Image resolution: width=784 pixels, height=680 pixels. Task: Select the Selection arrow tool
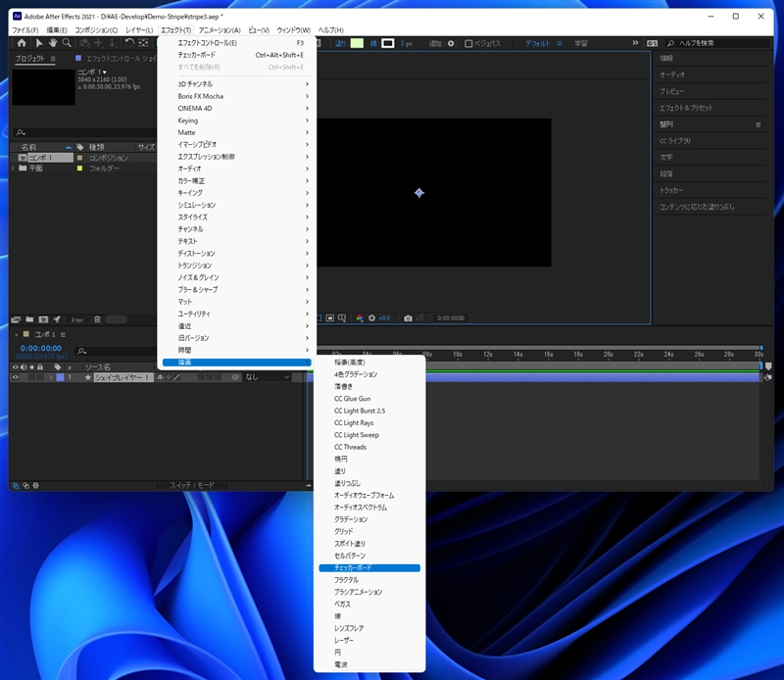pos(39,43)
